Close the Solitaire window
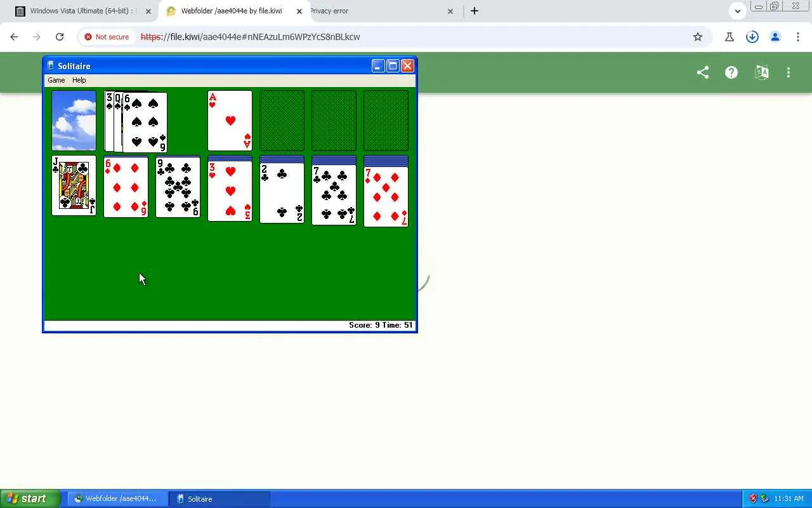Screen dimensions: 812x508 click(407, 66)
